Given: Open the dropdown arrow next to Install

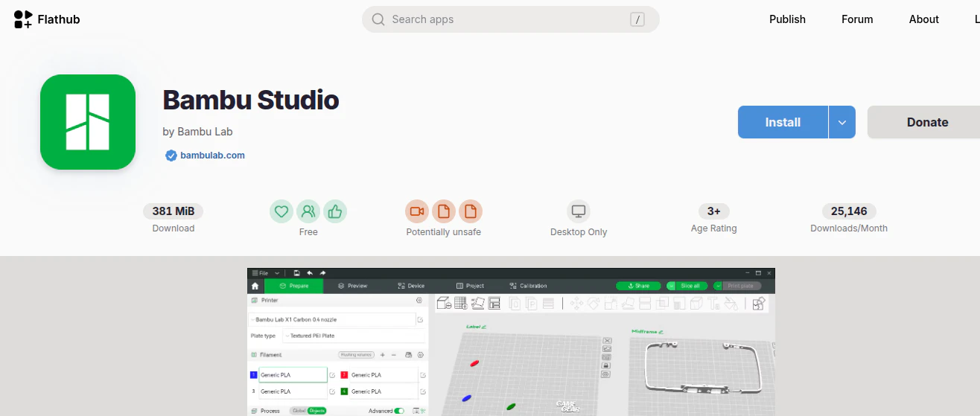Looking at the screenshot, I should 841,122.
